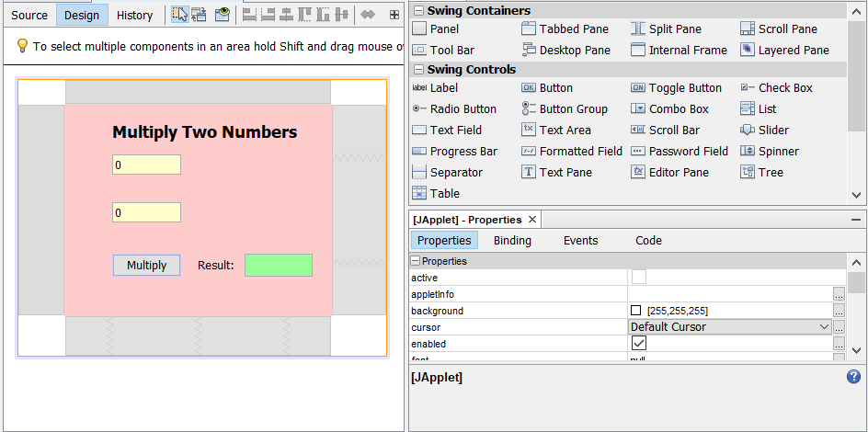Align components to bottom in row

point(324,15)
